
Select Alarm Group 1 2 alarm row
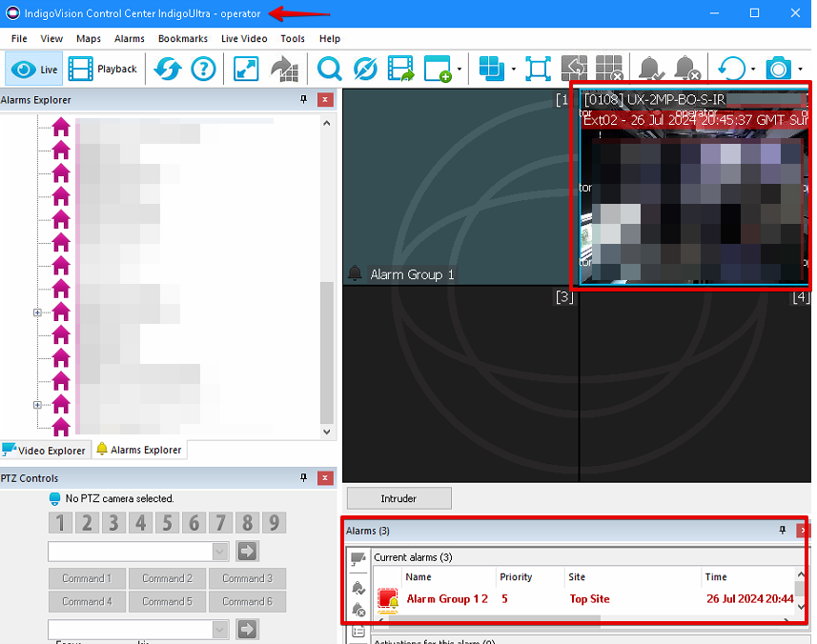tap(583, 598)
